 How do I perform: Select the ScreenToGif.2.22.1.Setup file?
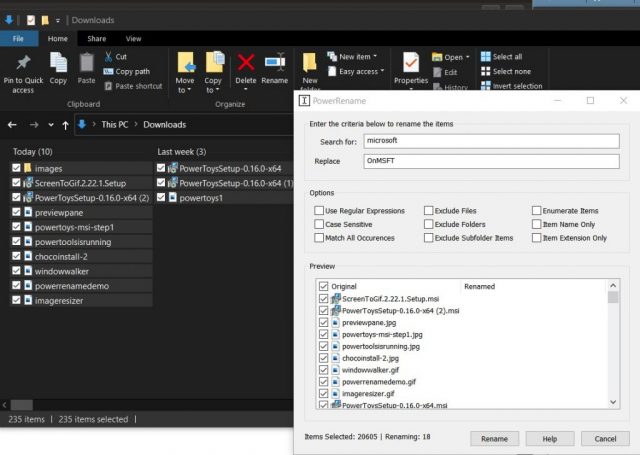[x=80, y=183]
